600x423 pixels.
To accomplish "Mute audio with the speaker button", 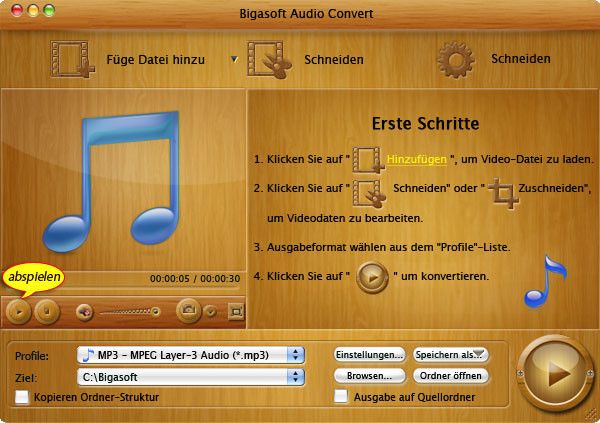I will pos(85,312).
